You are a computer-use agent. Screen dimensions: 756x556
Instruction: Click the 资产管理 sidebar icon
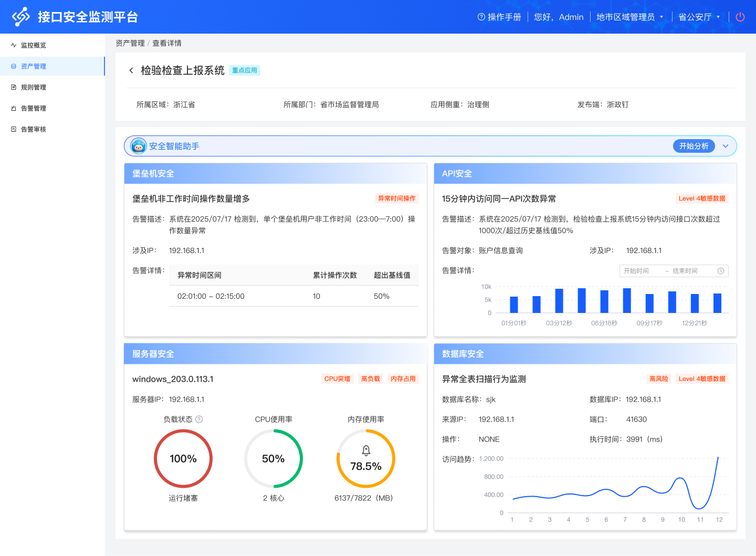(x=14, y=66)
